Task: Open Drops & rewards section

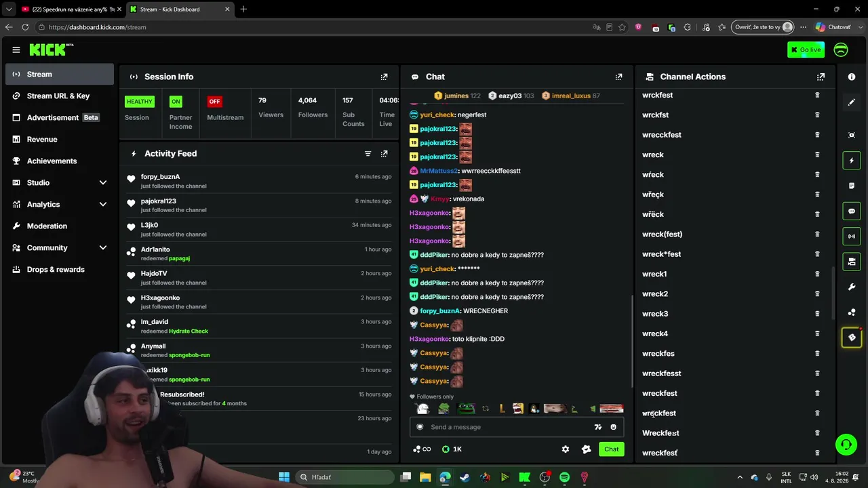Action: point(60,270)
